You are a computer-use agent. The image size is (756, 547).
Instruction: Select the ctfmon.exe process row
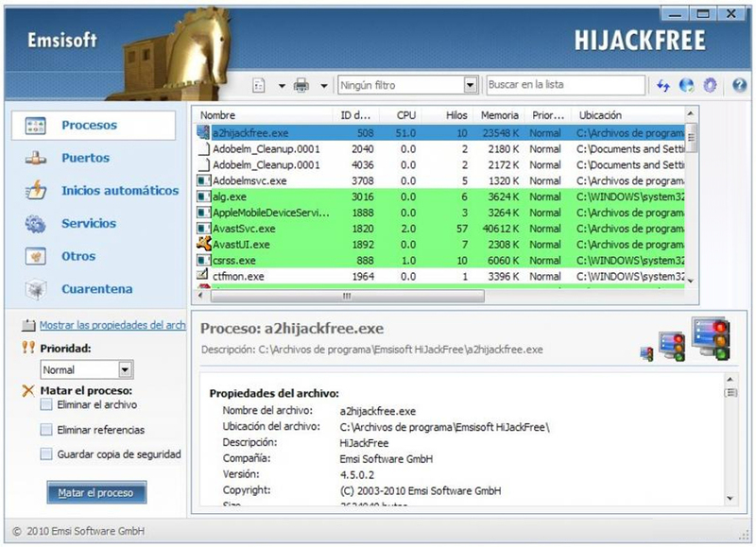[x=439, y=276]
